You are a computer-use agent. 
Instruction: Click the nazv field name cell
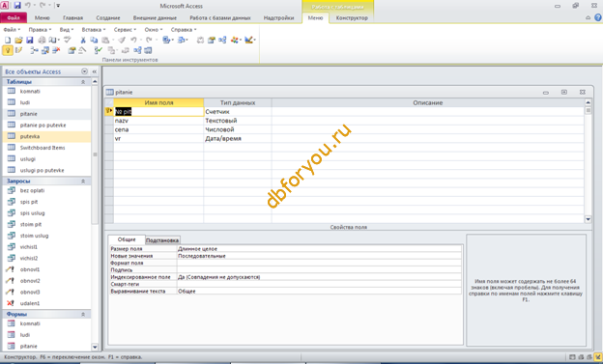click(x=158, y=121)
